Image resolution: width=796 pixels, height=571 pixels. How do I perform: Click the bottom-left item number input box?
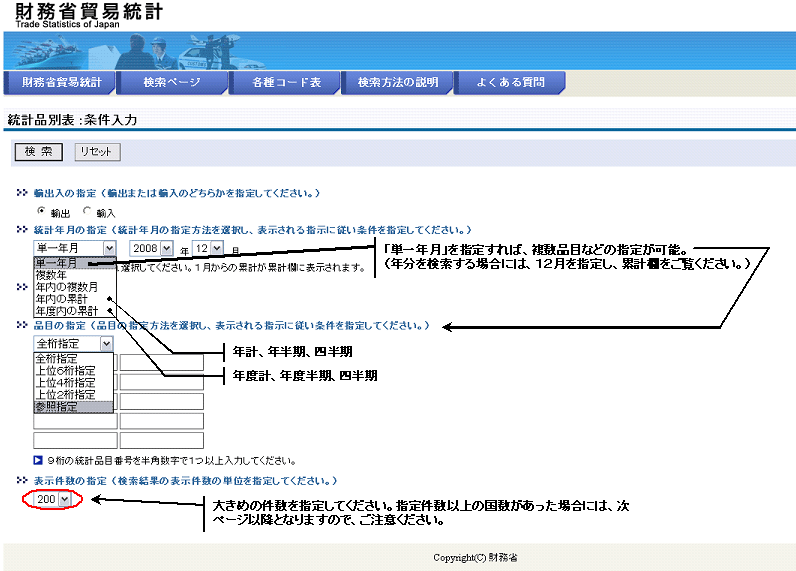pos(75,440)
